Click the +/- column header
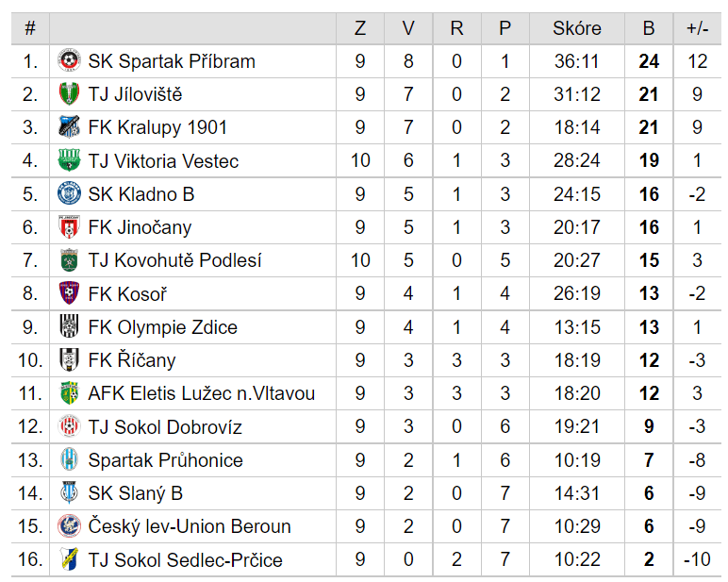The width and height of the screenshot is (728, 582). tap(698, 28)
